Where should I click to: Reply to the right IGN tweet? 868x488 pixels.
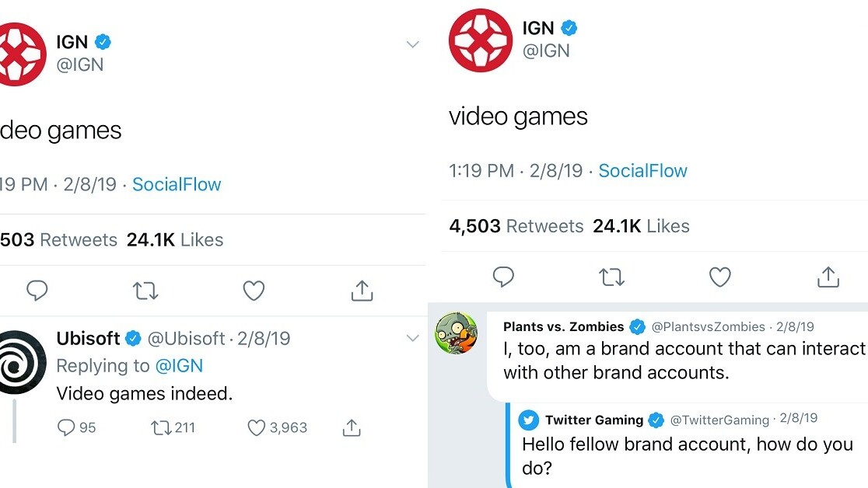tap(504, 277)
